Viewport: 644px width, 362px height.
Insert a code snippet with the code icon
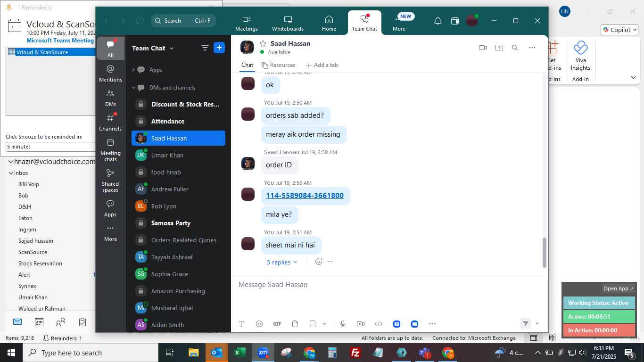point(379,324)
